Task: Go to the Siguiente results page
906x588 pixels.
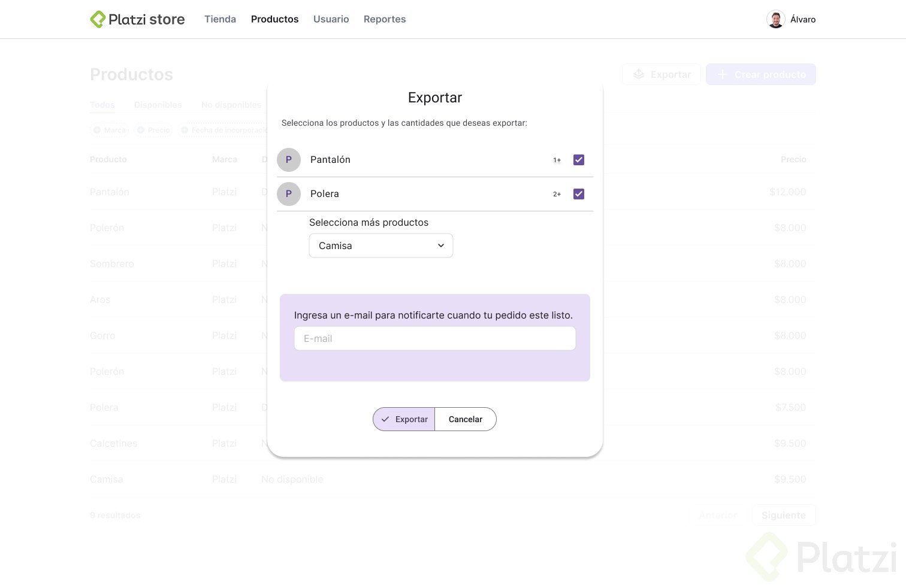Action: click(784, 515)
